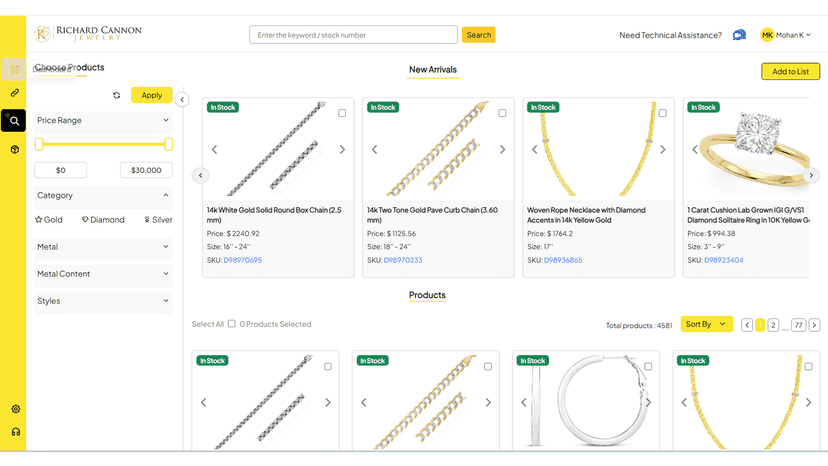Open the dashboard icon in yellow sidebar
This screenshot has height=466, width=828.
click(14, 69)
